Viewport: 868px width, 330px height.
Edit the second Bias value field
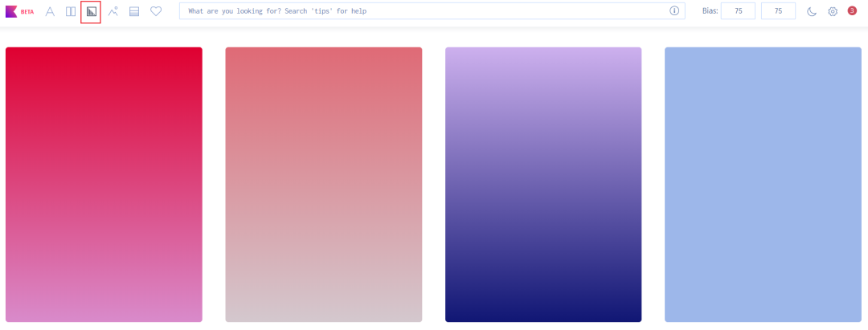[778, 11]
